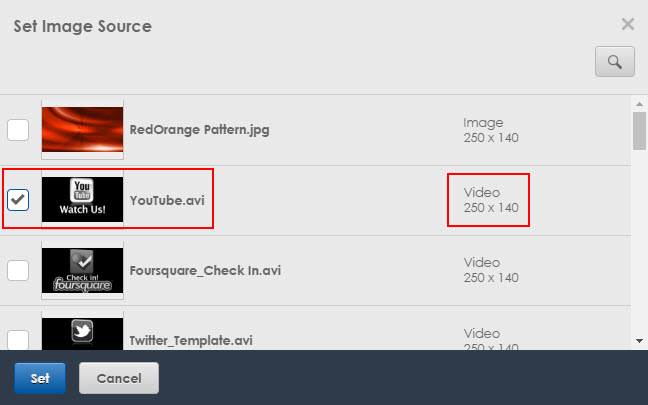Click the Image type label of RedOrange Pattern
Screen dimensions: 648x405
tap(483, 123)
